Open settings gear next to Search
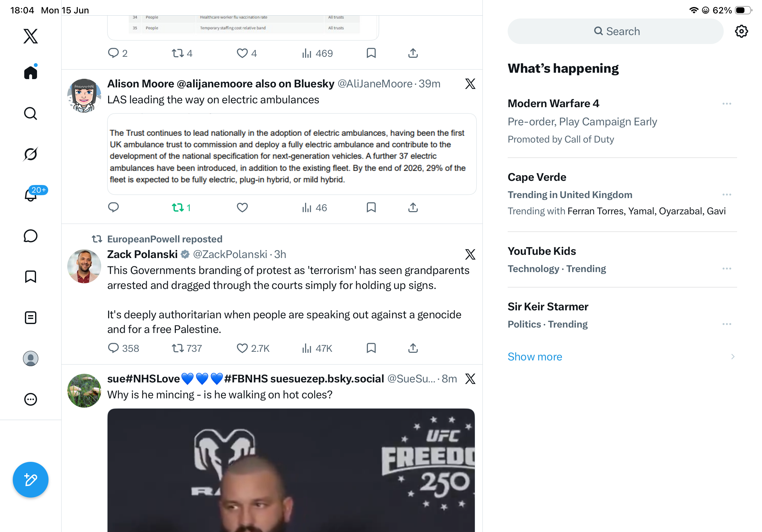The height and width of the screenshot is (532, 762). coord(741,32)
